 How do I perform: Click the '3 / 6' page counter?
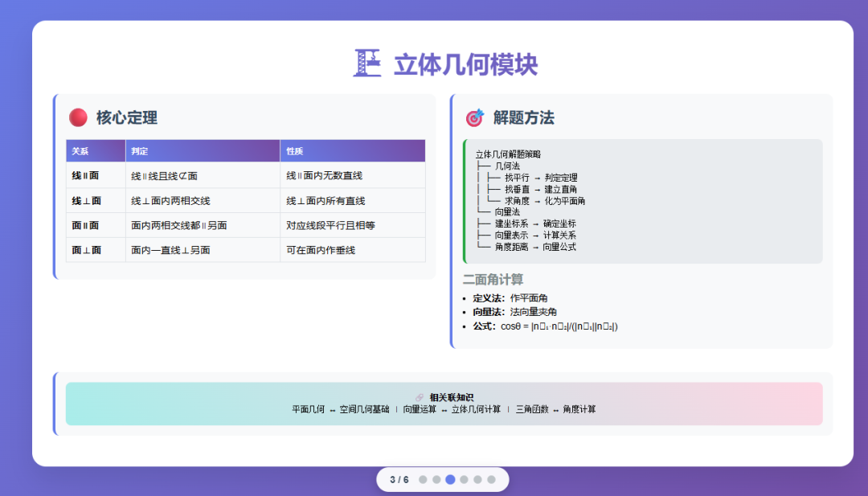click(x=399, y=479)
